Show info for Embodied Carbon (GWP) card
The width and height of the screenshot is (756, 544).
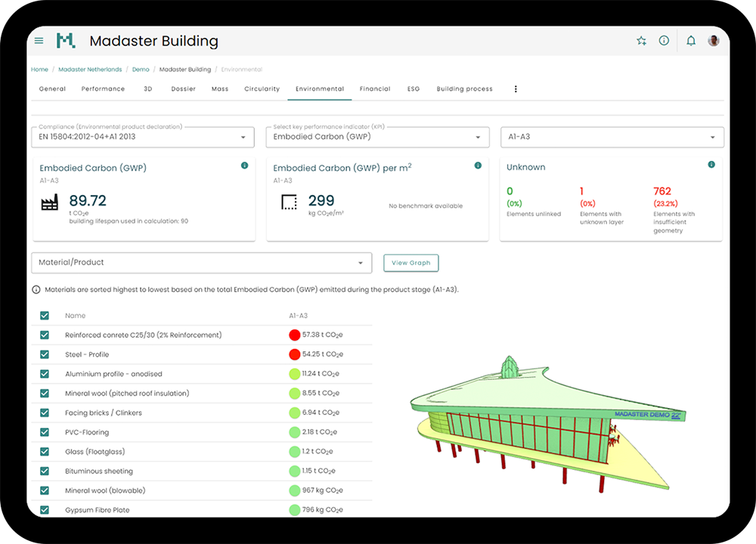coord(244,165)
